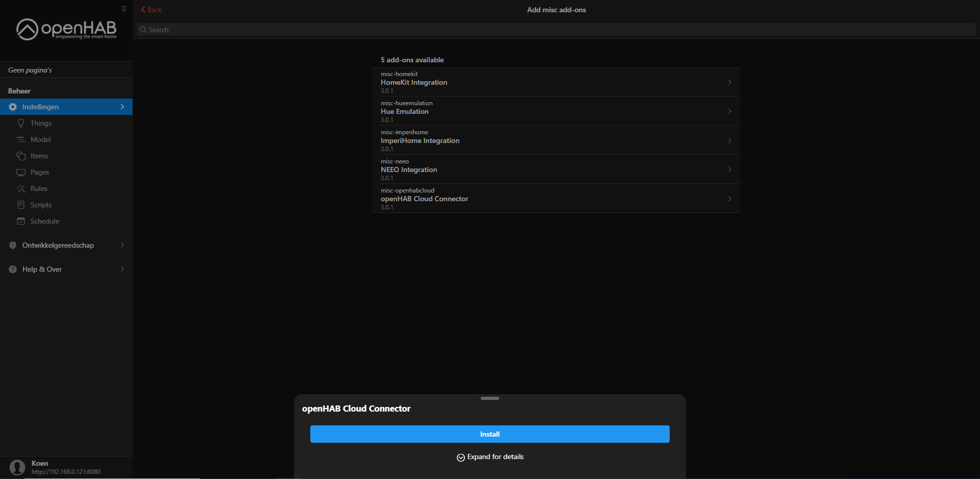Click the openHAB Cloud Connector sheet title
This screenshot has height=479, width=980.
click(356, 409)
